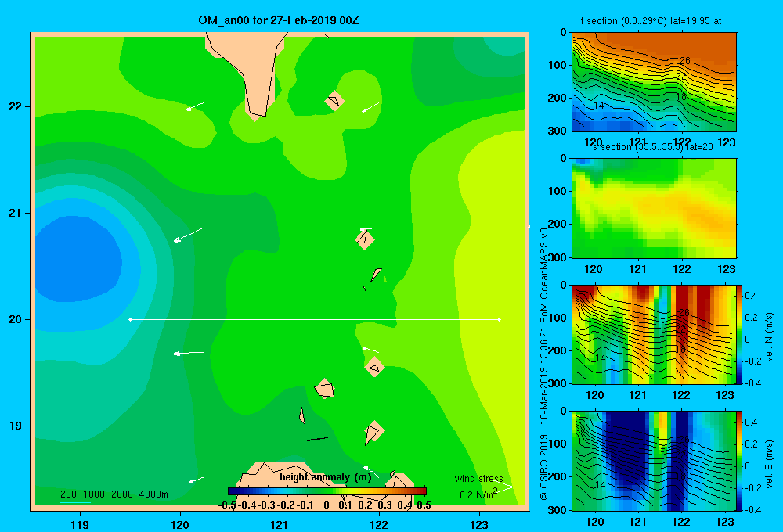Click the 14 contour label in temperature section

(x=599, y=106)
